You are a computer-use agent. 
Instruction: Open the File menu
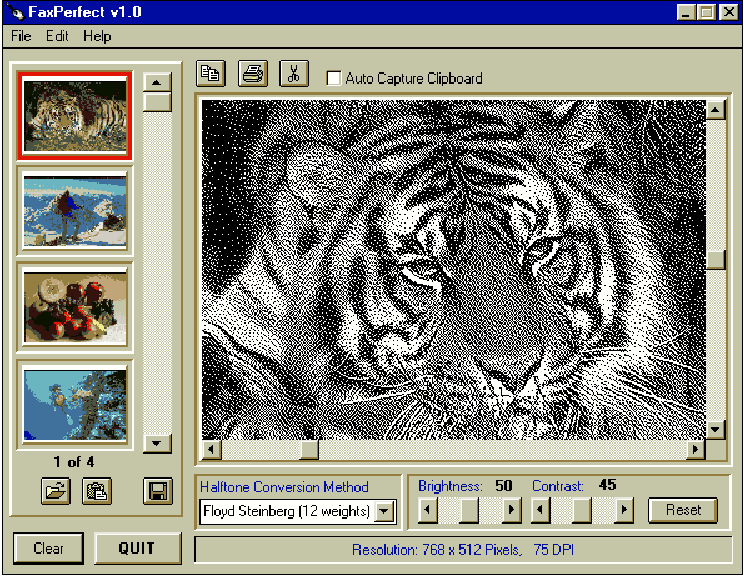click(x=21, y=36)
